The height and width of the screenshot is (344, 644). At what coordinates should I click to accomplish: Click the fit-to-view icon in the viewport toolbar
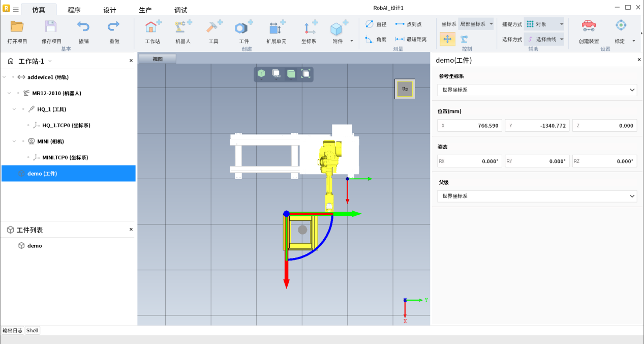(x=306, y=74)
